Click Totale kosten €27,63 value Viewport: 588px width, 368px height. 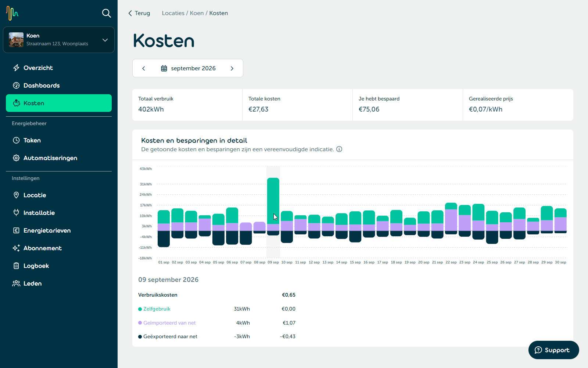pos(258,109)
